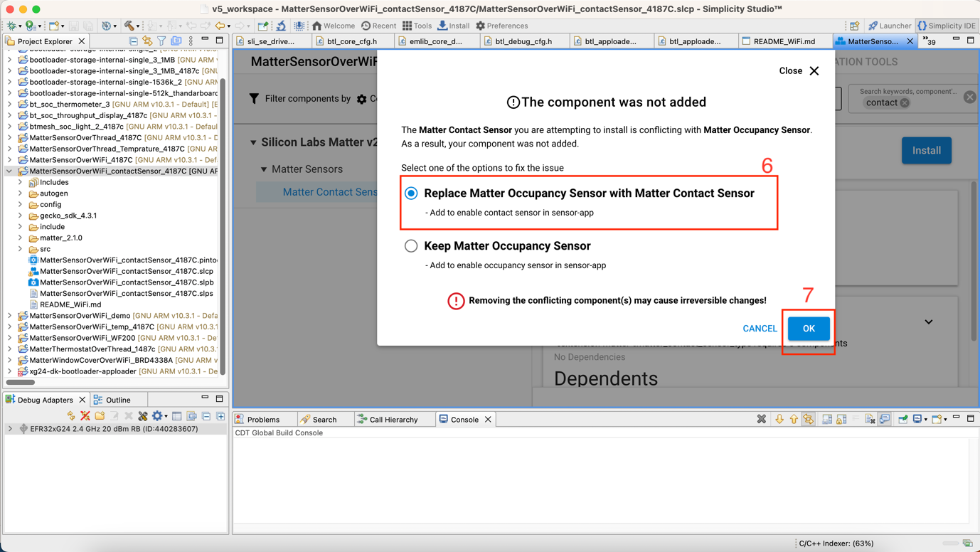Click CANCEL in the conflict dialog
This screenshot has height=552, width=980.
click(x=760, y=329)
